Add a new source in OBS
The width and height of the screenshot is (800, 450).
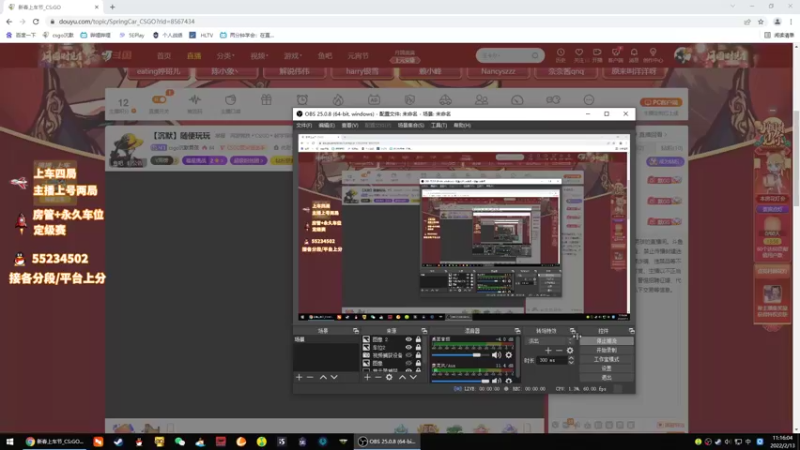(367, 377)
